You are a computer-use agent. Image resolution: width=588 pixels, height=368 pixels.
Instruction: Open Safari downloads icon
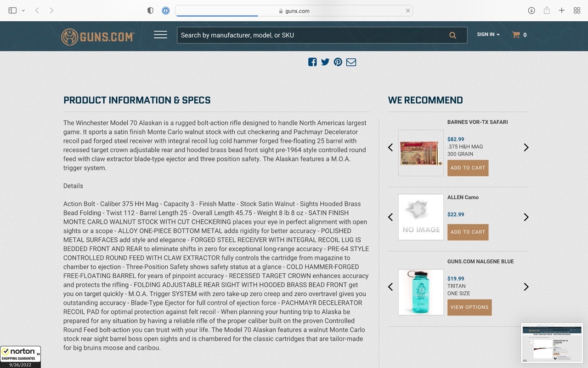[531, 11]
